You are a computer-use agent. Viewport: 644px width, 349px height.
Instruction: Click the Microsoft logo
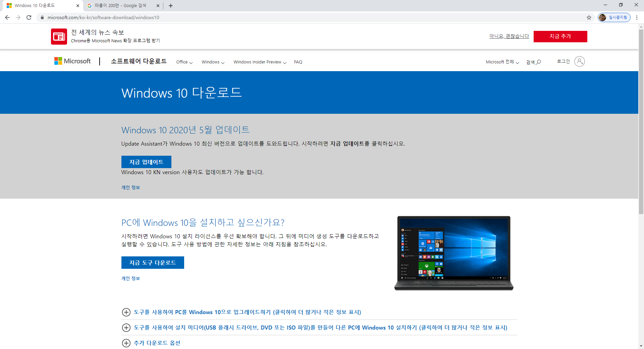point(72,61)
